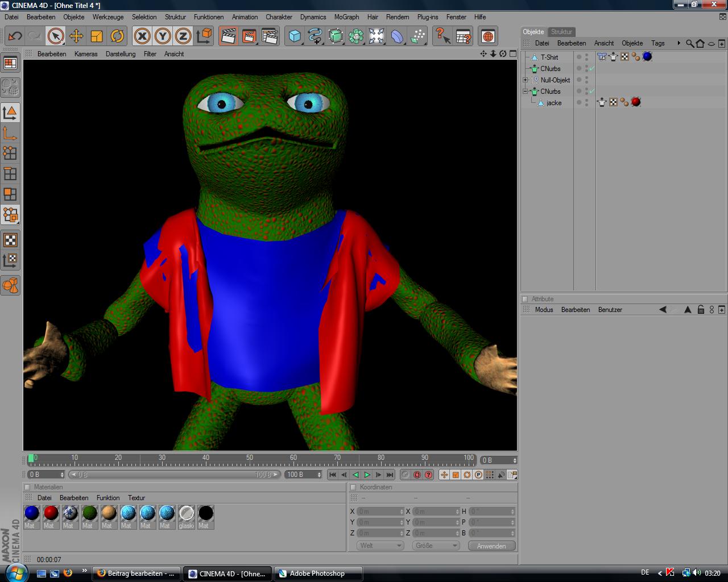Add a Cube primitive object
This screenshot has height=582, width=728.
[295, 36]
